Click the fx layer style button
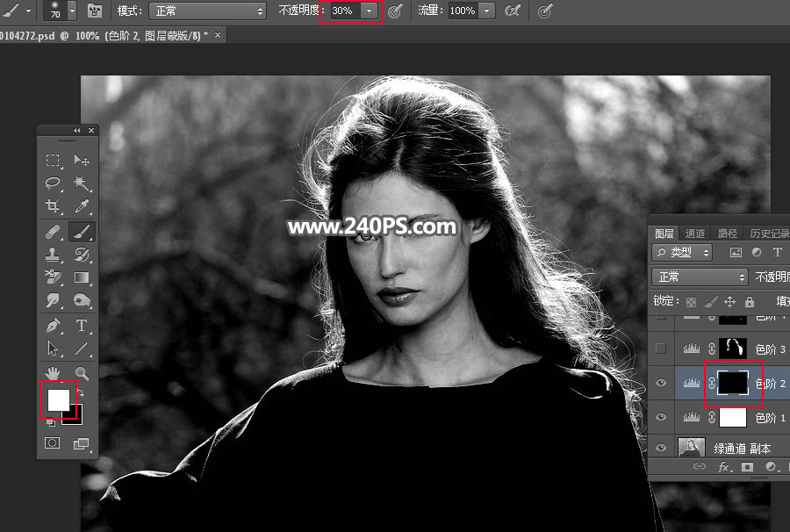Viewport: 790px width, 532px height. [x=725, y=467]
